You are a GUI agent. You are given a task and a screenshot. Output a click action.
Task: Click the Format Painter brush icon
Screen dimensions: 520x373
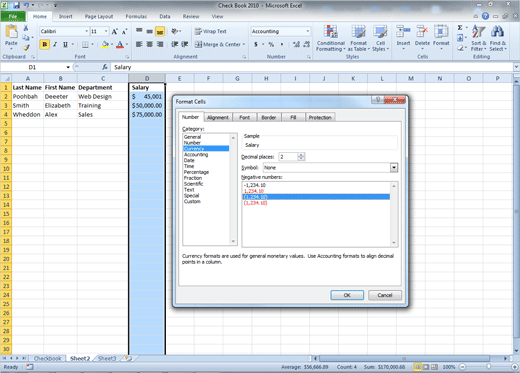pos(26,48)
